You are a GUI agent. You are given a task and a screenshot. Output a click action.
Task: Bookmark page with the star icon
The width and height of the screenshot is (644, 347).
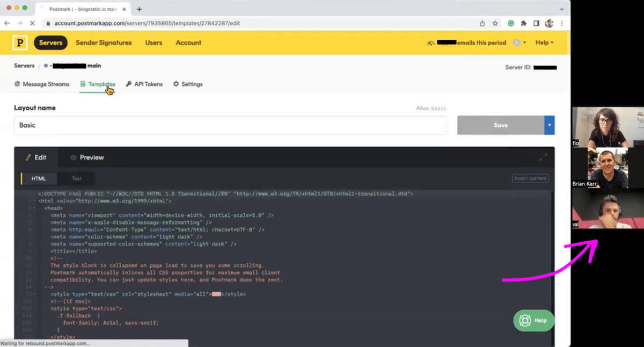click(x=495, y=24)
